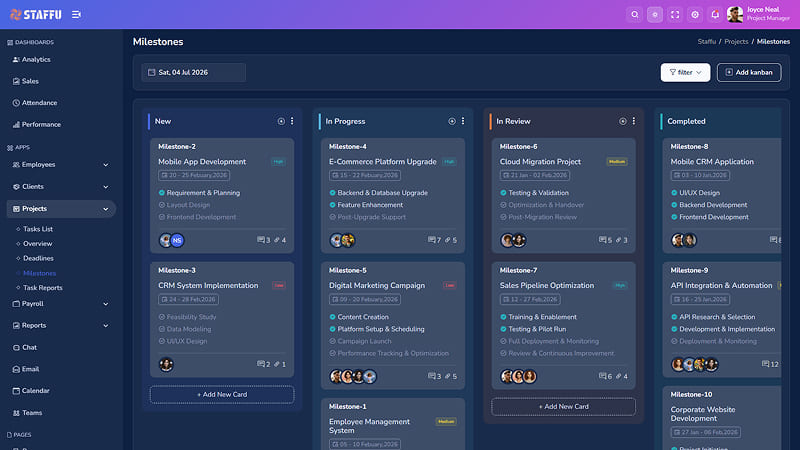The width and height of the screenshot is (800, 450).
Task: Open Overview submenu item
Action: pos(37,244)
